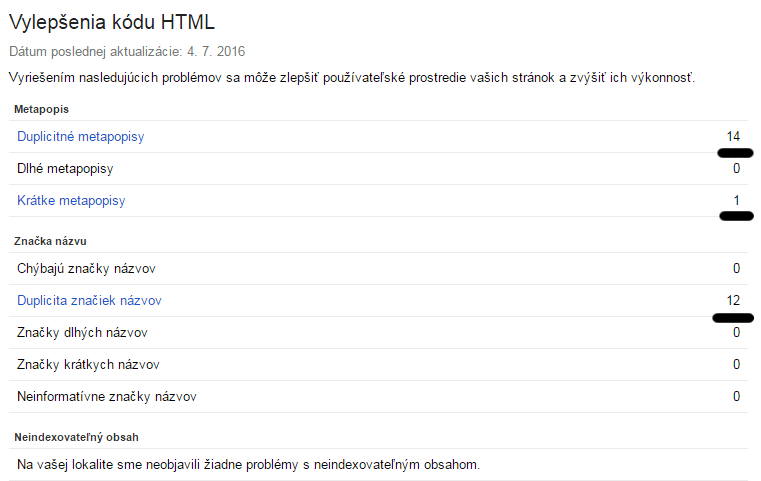Open the Duplicita značiek názvov link
The height and width of the screenshot is (481, 761).
89,300
